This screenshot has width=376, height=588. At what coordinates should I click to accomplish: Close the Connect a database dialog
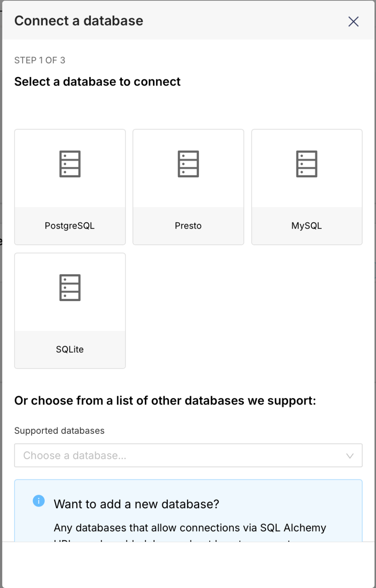[x=353, y=22]
